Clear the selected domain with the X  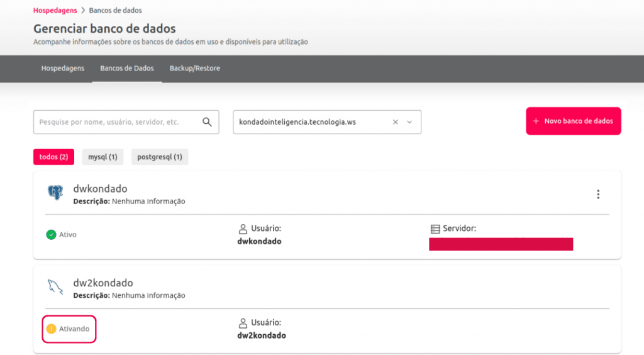(396, 122)
